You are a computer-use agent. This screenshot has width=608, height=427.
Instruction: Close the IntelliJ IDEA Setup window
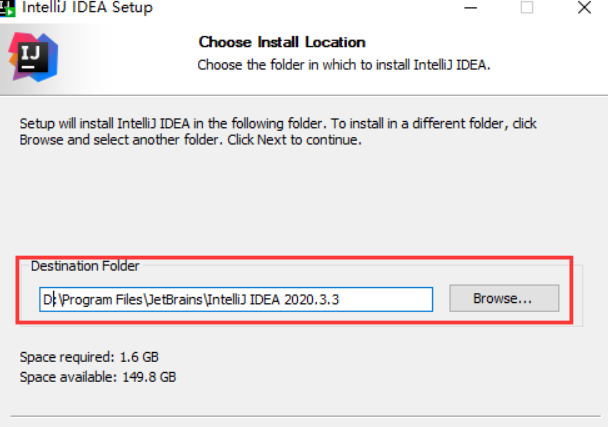pos(584,7)
